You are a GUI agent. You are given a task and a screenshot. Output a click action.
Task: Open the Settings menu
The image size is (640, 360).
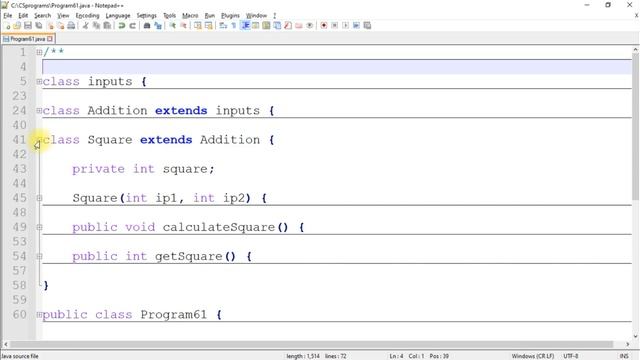pyautogui.click(x=147, y=16)
